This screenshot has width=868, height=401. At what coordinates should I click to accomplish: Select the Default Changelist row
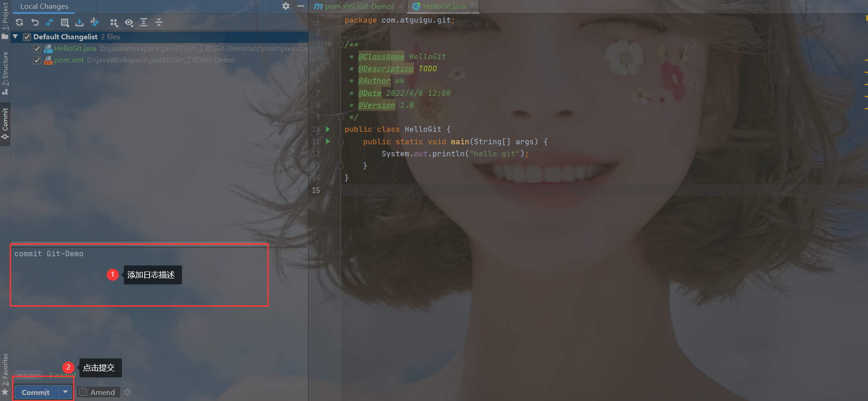tap(159, 37)
